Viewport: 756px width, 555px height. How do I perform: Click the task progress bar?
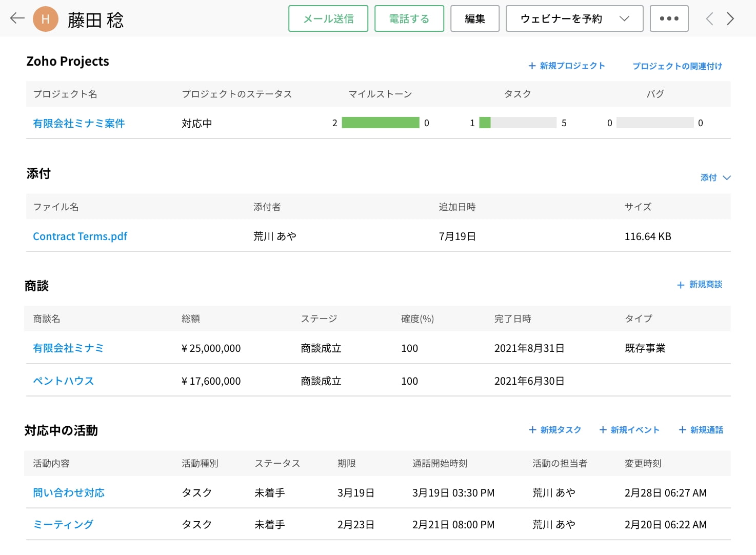(518, 123)
